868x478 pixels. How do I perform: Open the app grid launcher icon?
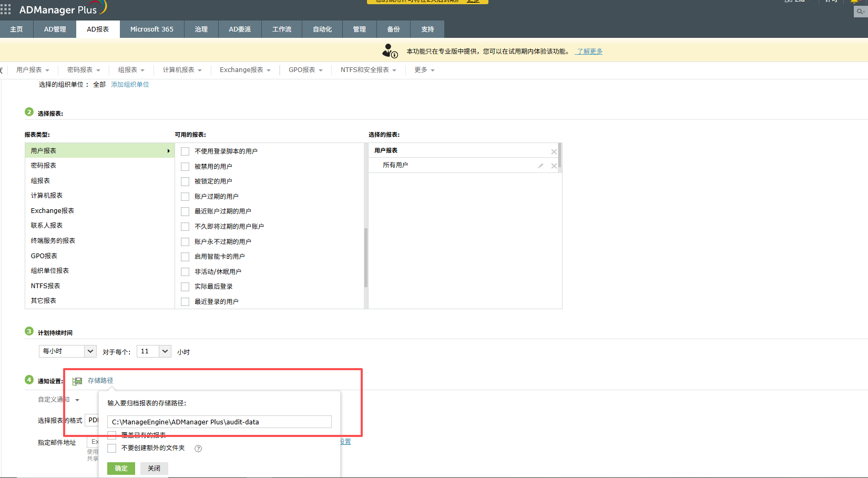click(x=6, y=9)
